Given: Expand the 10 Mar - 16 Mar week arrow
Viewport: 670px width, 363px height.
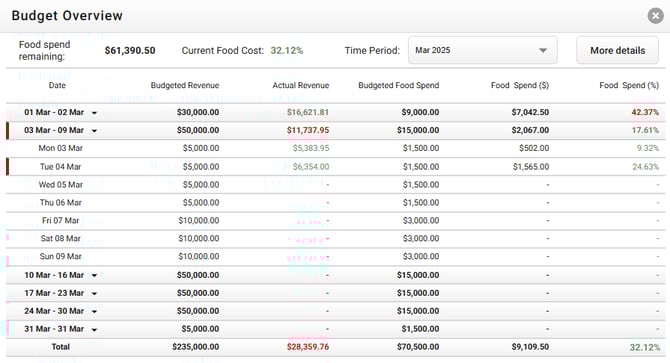Looking at the screenshot, I should pyautogui.click(x=94, y=275).
